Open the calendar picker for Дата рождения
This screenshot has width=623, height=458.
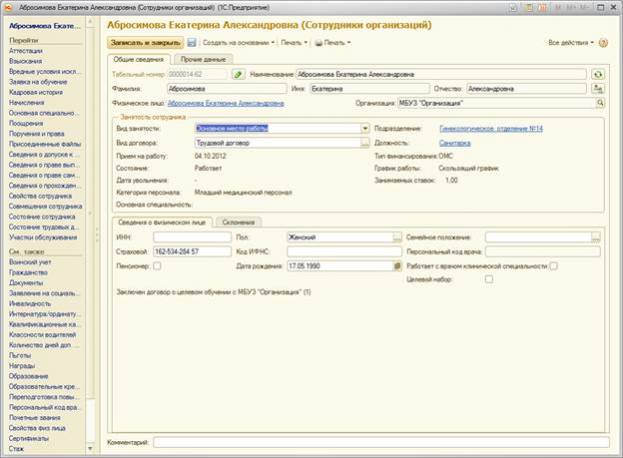[x=397, y=267]
